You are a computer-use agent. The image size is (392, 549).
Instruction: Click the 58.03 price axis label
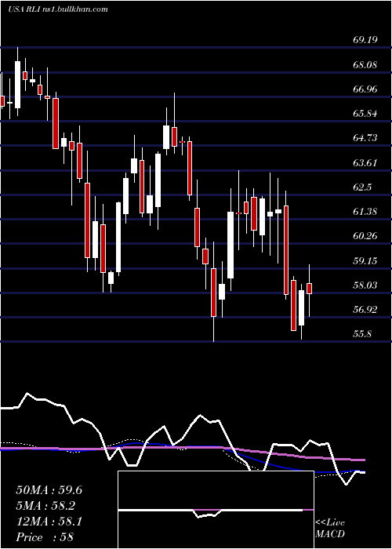point(365,285)
